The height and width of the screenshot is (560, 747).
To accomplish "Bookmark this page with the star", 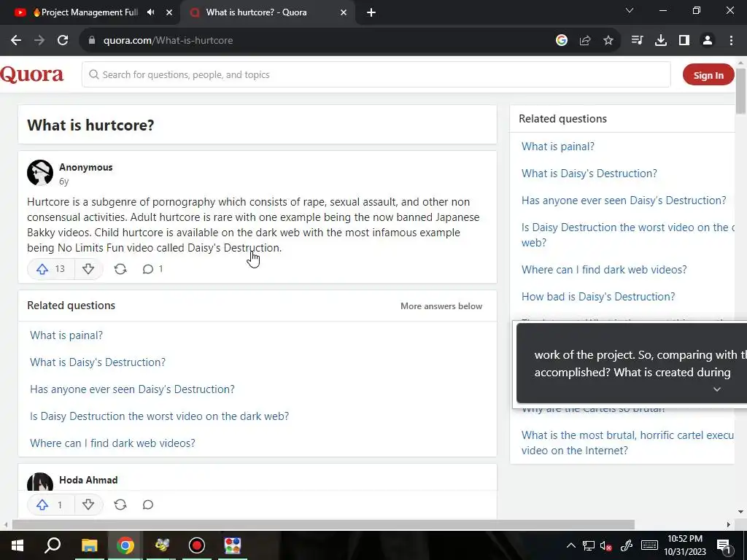I will [x=608, y=41].
